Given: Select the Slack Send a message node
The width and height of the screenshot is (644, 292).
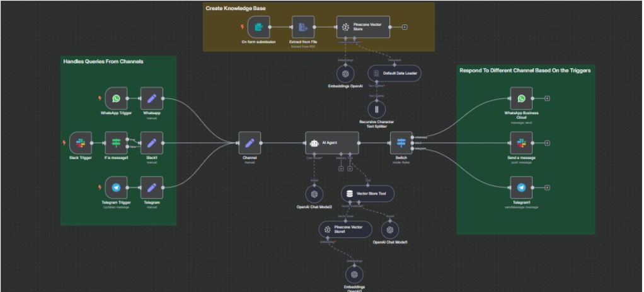Looking at the screenshot, I should point(521,143).
